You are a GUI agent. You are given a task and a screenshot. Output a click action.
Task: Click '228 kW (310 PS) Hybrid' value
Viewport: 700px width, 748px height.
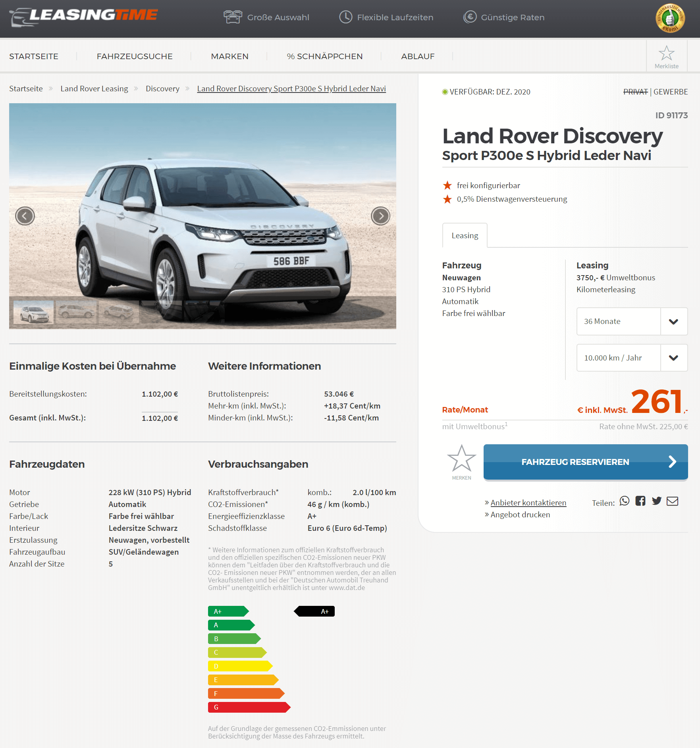pyautogui.click(x=150, y=492)
